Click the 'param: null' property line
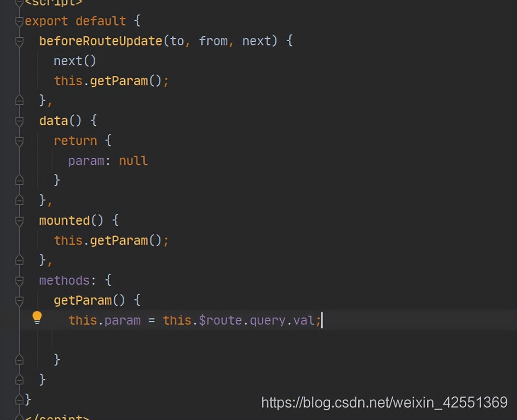The width and height of the screenshot is (517, 420). pyautogui.click(x=108, y=161)
